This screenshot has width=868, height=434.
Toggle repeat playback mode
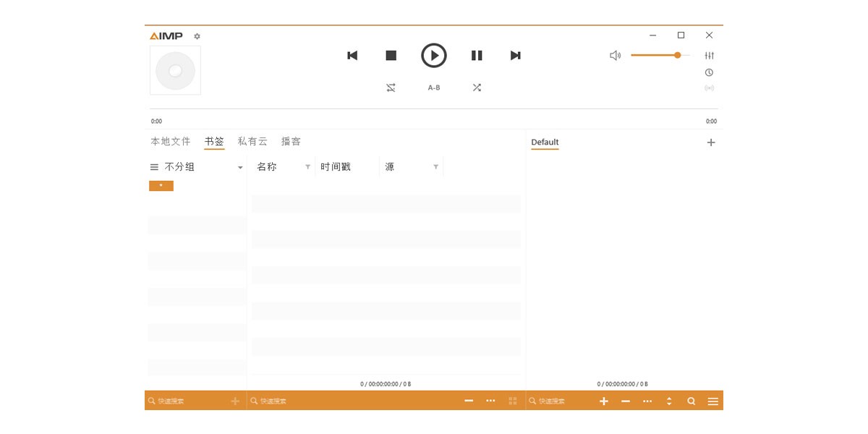click(x=391, y=87)
